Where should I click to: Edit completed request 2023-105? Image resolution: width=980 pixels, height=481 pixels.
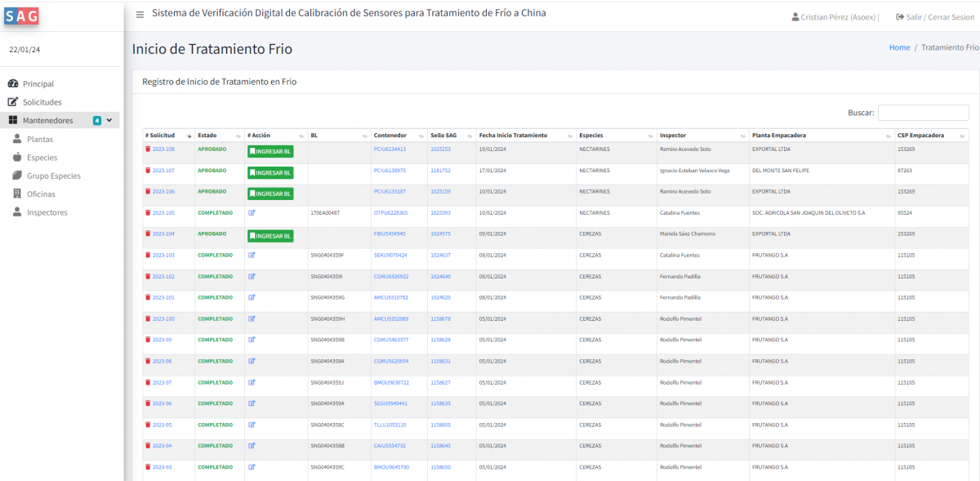coord(252,212)
